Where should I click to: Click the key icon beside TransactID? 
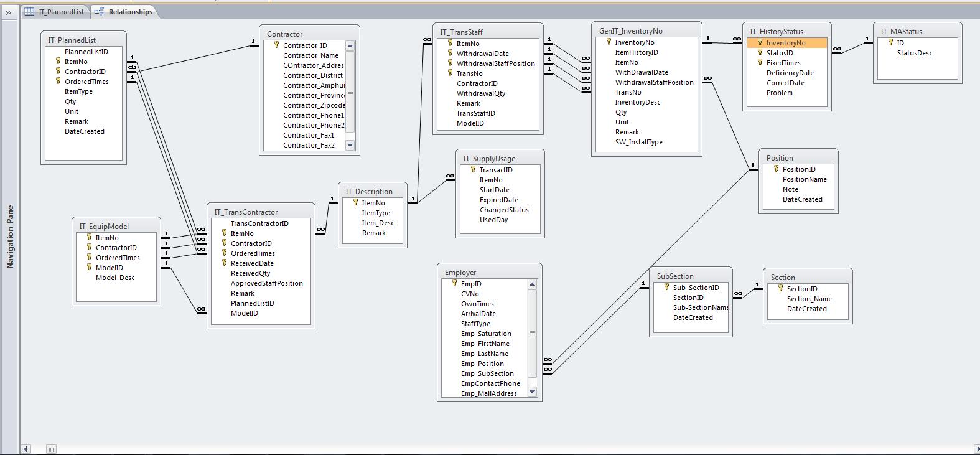pyautogui.click(x=473, y=169)
